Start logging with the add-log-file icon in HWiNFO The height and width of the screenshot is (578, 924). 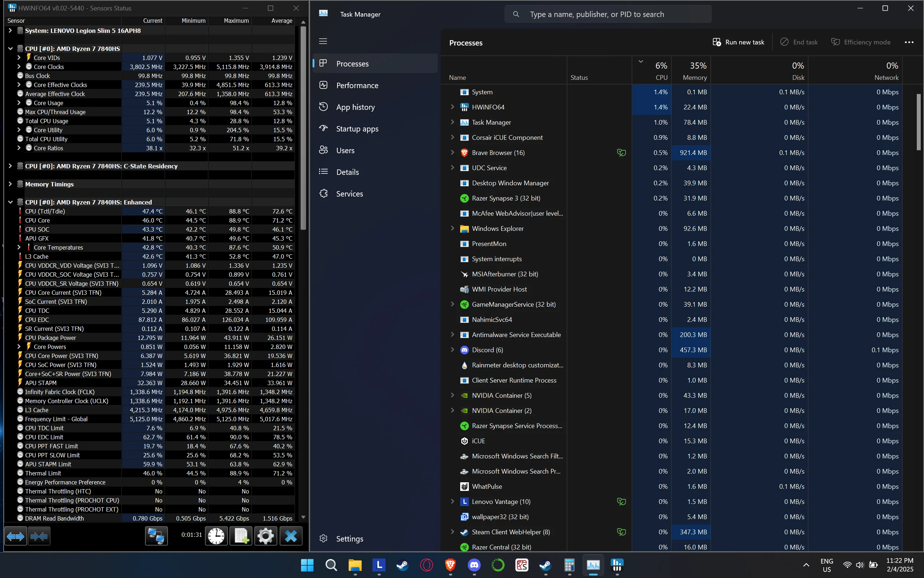[x=241, y=536]
